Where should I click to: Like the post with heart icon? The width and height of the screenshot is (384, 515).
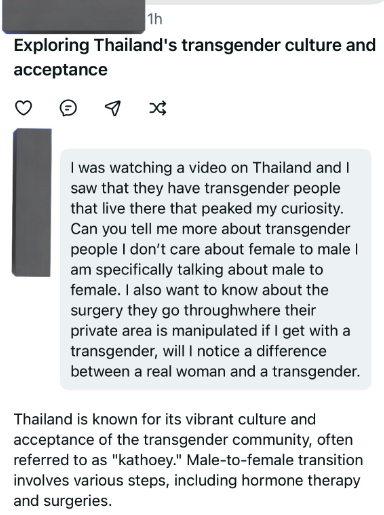24,108
